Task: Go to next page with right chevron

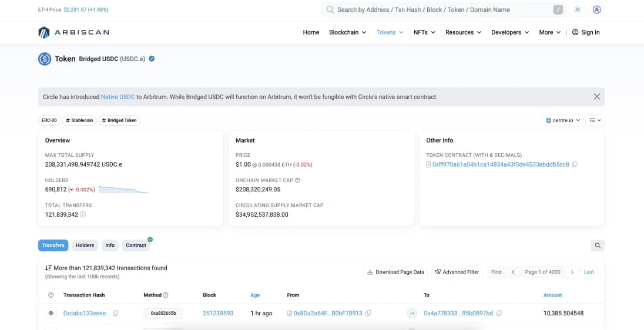Action: pos(572,272)
